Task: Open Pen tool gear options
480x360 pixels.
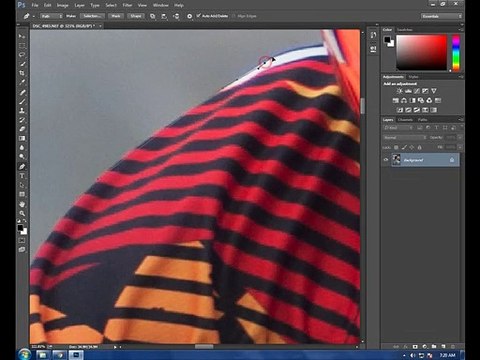Action: point(189,16)
